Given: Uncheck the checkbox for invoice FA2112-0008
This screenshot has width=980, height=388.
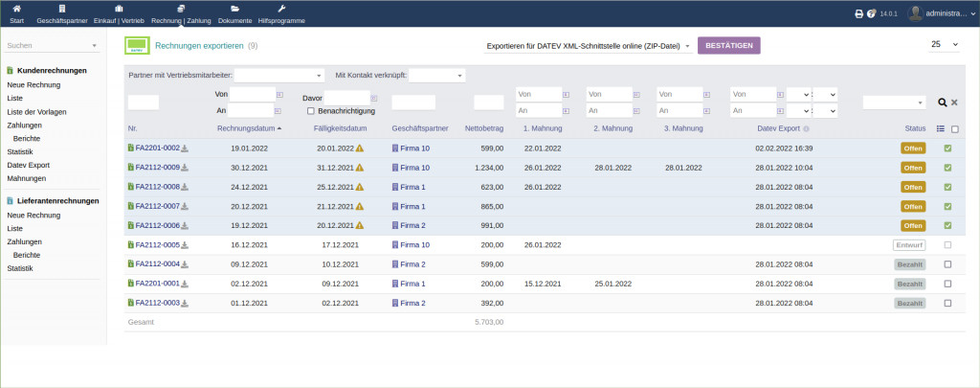Looking at the screenshot, I should (x=947, y=187).
